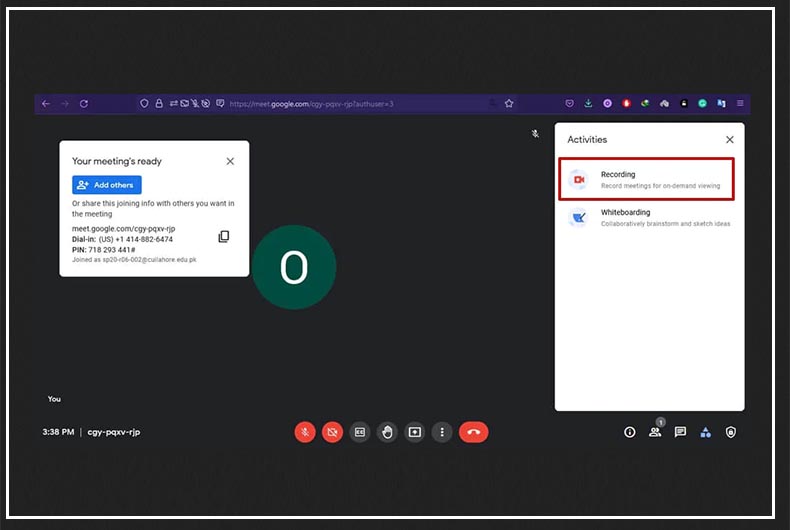Click the meet.google.com/cgy-pqxv-rjp link text
This screenshot has width=790, height=530.
click(123, 229)
